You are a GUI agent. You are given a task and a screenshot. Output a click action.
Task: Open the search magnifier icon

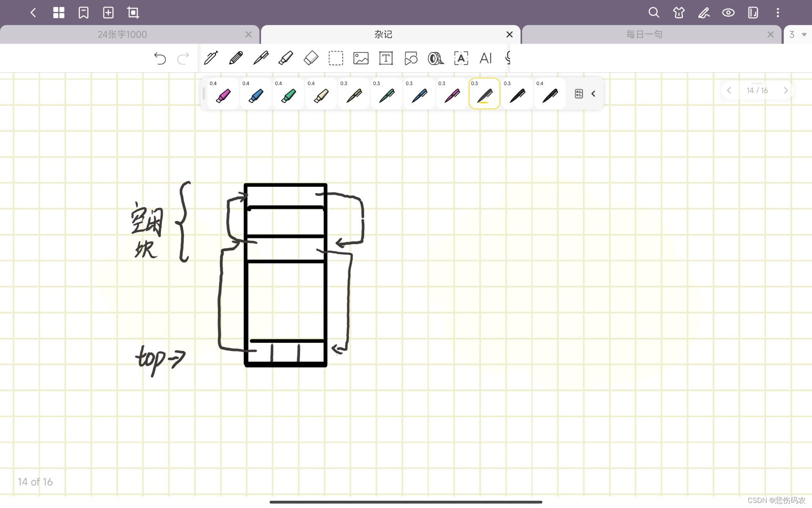point(654,13)
